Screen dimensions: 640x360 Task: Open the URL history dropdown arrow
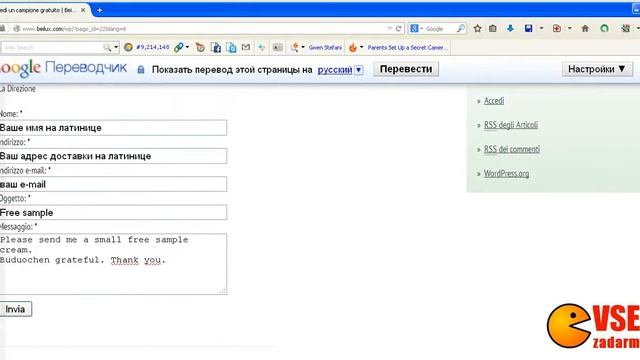389,29
